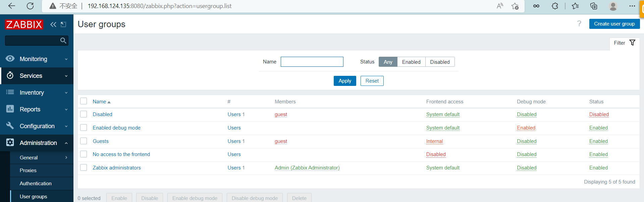Reload the page with refresh icon
644x202 pixels.
pyautogui.click(x=30, y=6)
